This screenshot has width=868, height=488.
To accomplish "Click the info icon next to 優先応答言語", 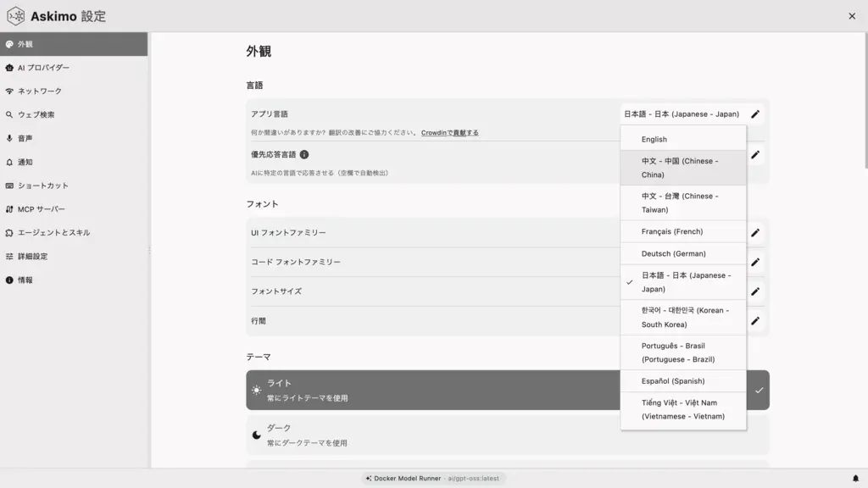I will (304, 154).
